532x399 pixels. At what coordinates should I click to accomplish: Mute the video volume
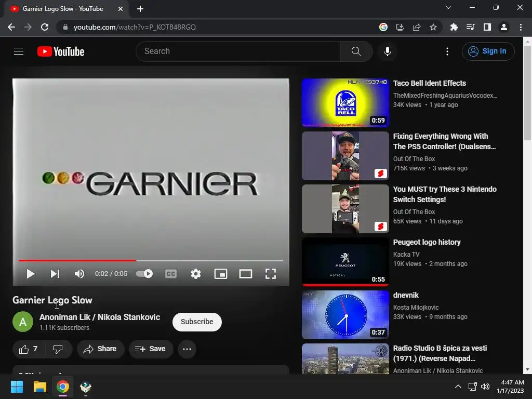pos(79,274)
